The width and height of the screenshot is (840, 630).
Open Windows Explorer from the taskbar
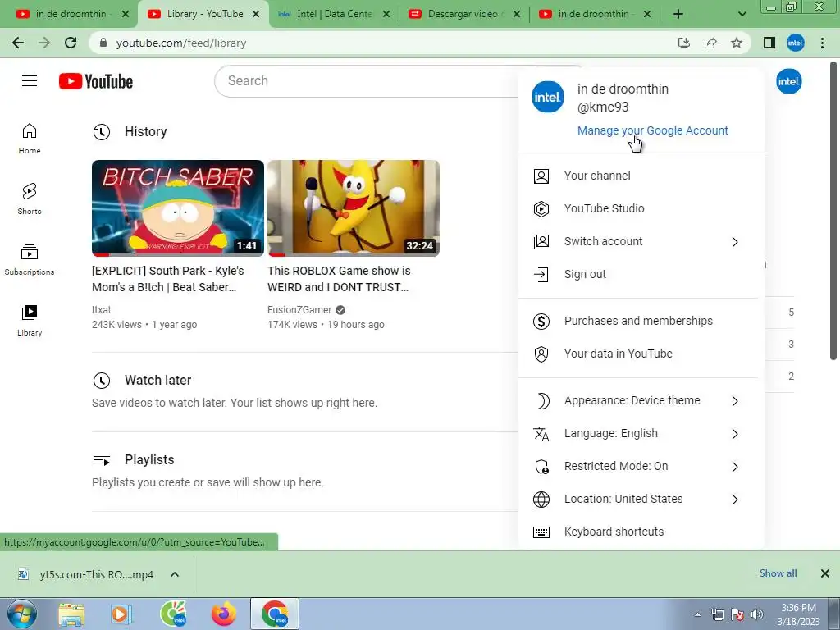[x=71, y=614]
